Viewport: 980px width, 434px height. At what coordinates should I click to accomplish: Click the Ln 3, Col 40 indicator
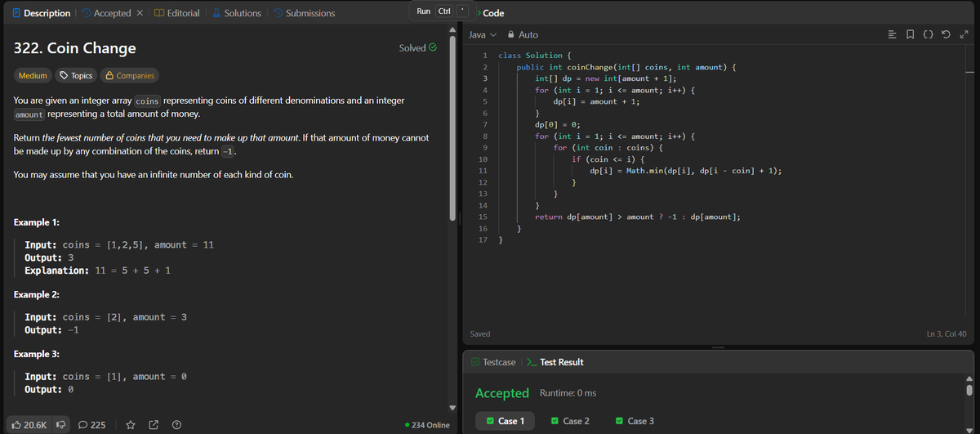pos(947,334)
